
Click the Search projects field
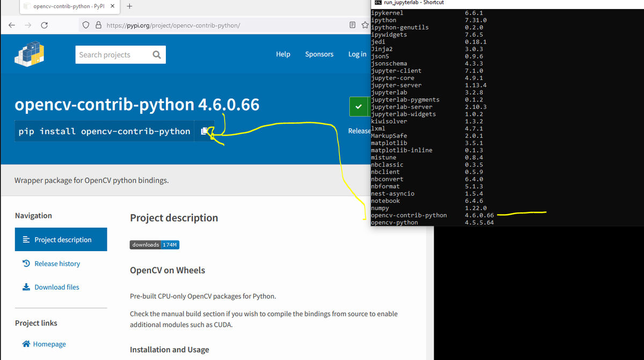pyautogui.click(x=121, y=54)
